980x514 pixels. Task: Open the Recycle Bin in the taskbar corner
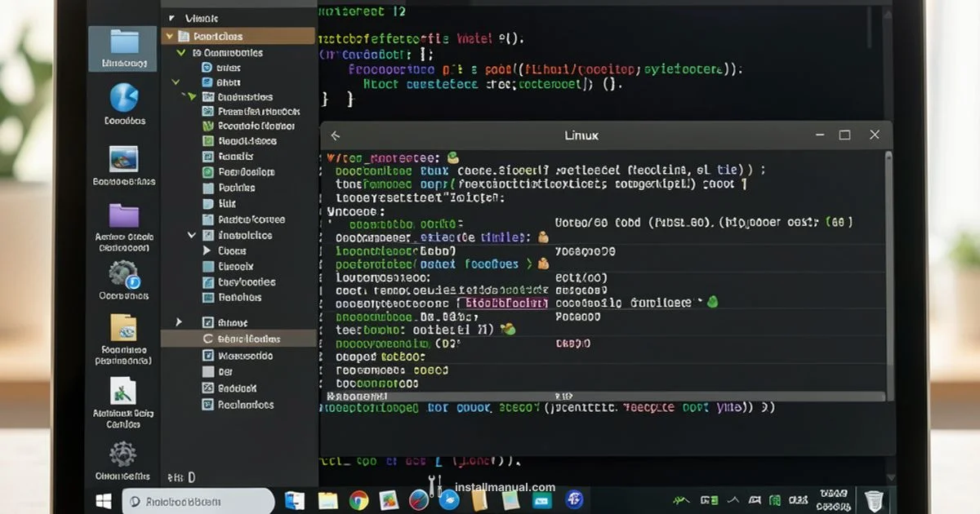point(874,500)
